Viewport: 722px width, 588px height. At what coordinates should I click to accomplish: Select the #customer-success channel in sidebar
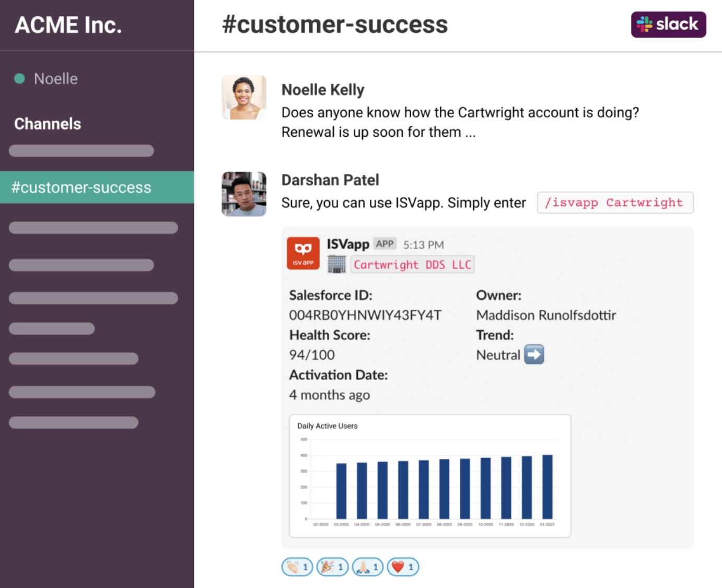[97, 187]
